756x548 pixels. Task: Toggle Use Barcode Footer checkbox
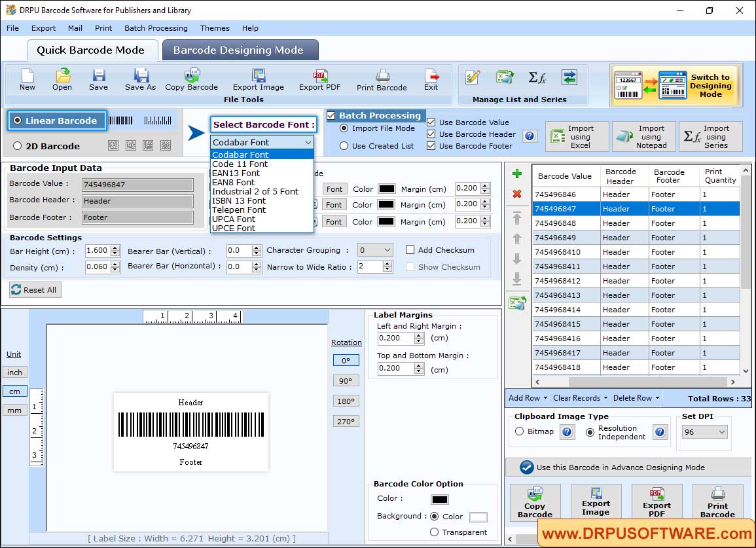(431, 146)
